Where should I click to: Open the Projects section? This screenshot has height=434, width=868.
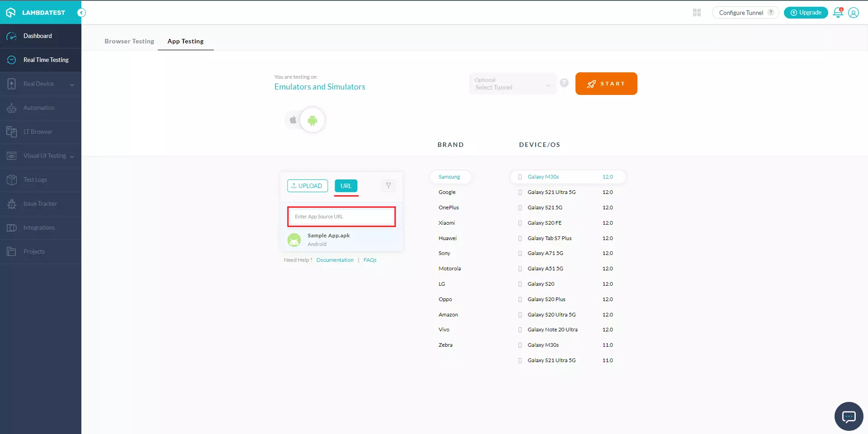pos(34,251)
